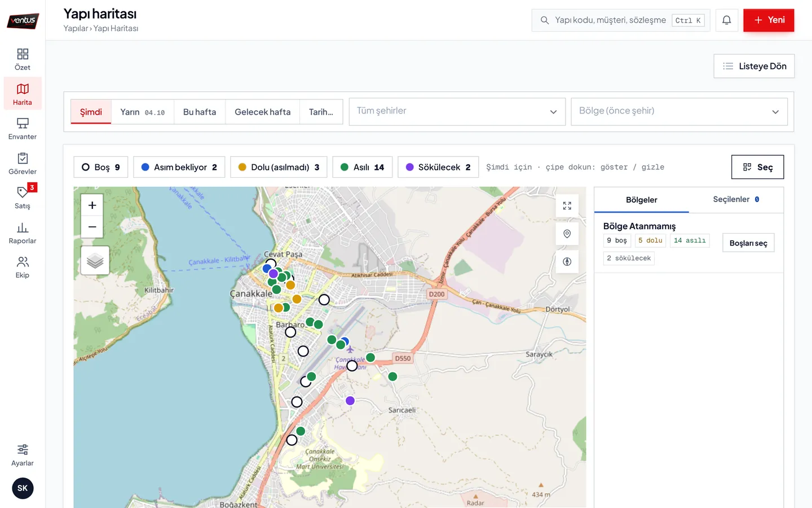Open Raporlar from the sidebar
This screenshot has width=812, height=508.
23,233
